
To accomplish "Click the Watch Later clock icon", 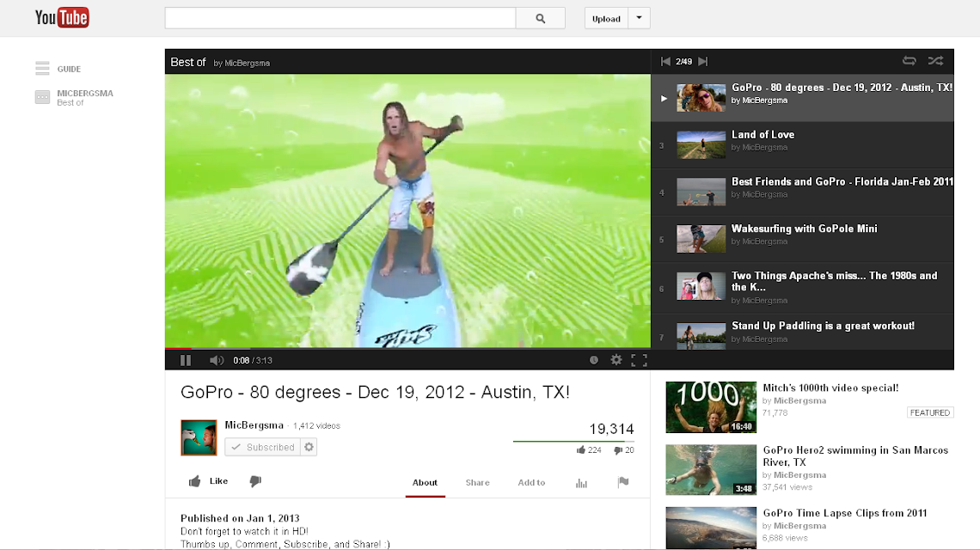I will click(594, 360).
